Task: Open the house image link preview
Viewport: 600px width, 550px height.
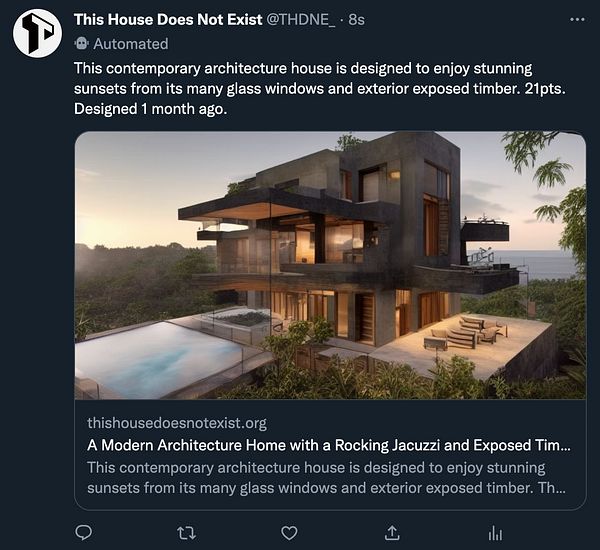Action: pos(330,265)
